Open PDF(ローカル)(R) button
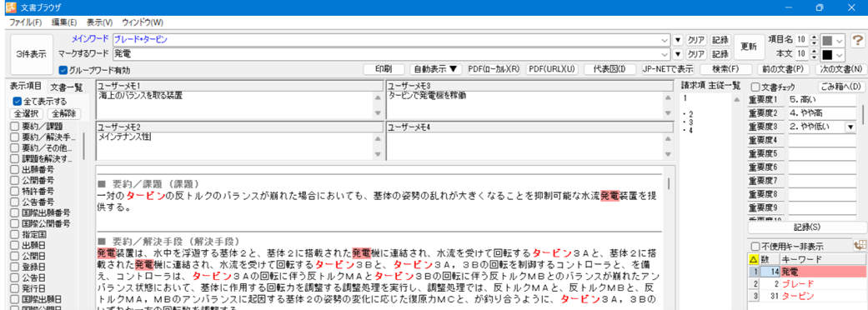Screen dimensions: 868x310 click(x=494, y=69)
